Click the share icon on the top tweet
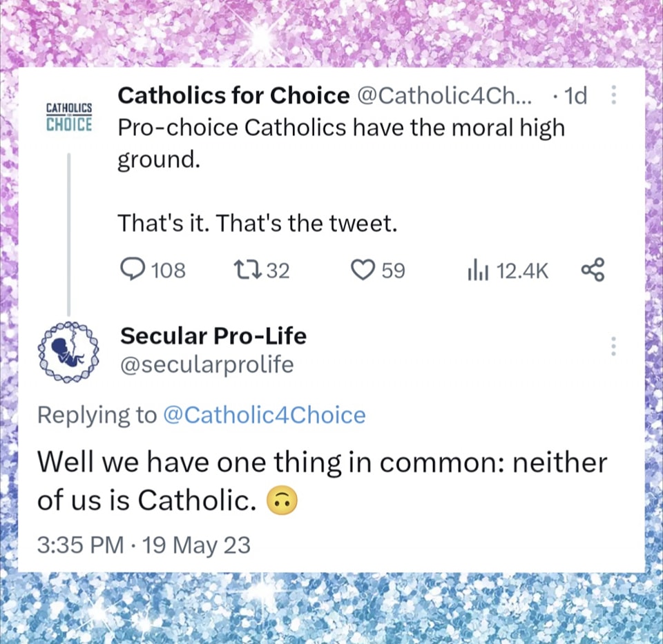Screen dimensions: 663x644 [593, 270]
